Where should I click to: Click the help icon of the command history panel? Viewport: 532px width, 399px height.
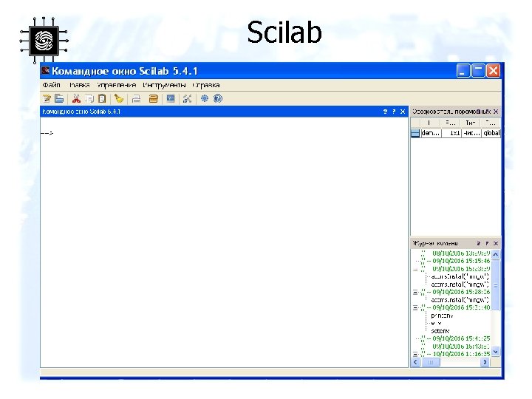point(478,243)
